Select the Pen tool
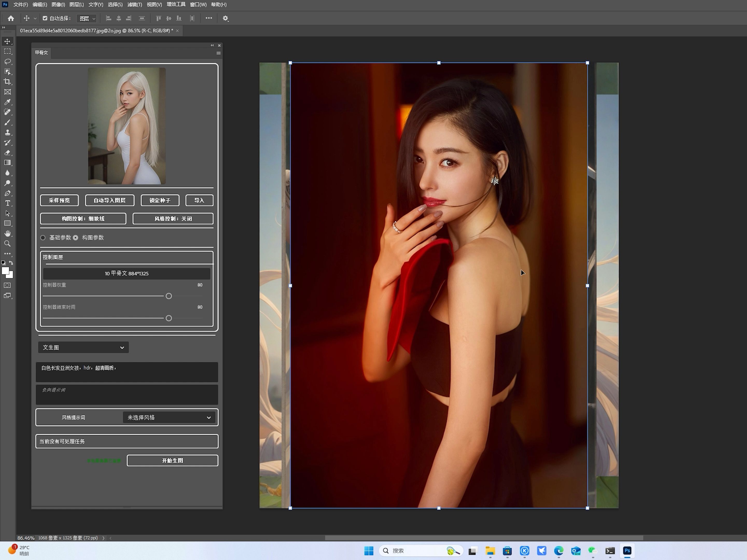Screen dimensions: 747x560 (x=8, y=193)
